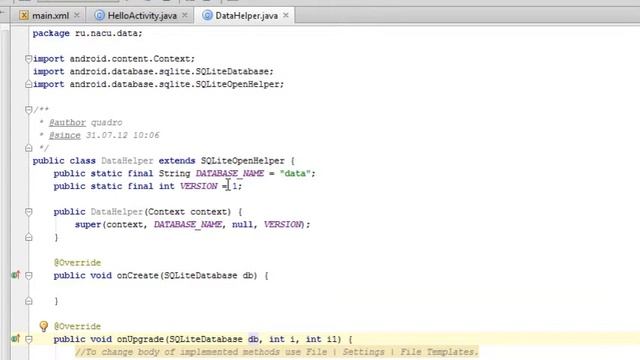
Task: Click the onCreate method name
Action: (x=138, y=276)
